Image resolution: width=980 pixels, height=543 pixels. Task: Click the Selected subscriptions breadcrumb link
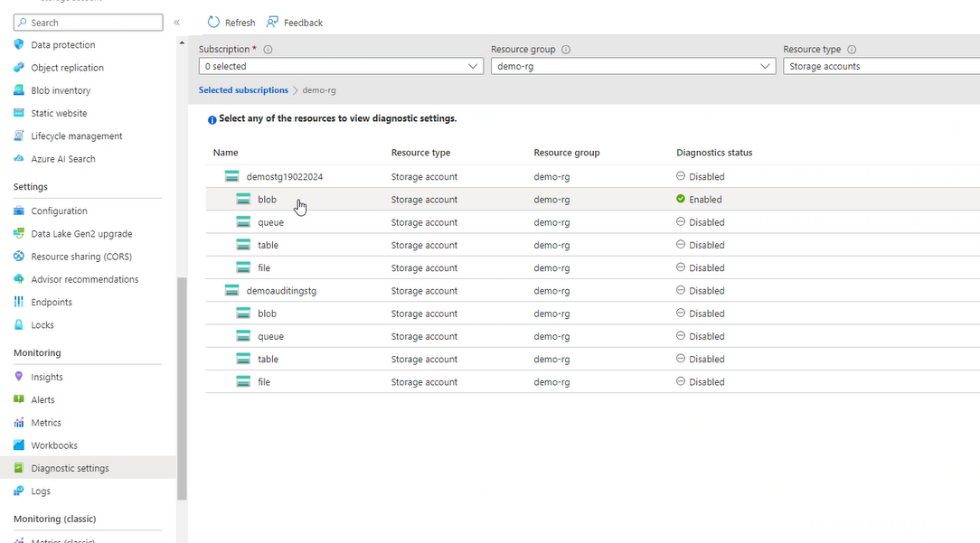[x=243, y=90]
